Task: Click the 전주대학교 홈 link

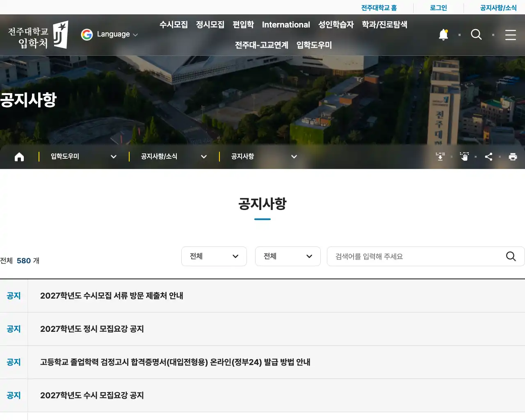Action: pos(379,8)
